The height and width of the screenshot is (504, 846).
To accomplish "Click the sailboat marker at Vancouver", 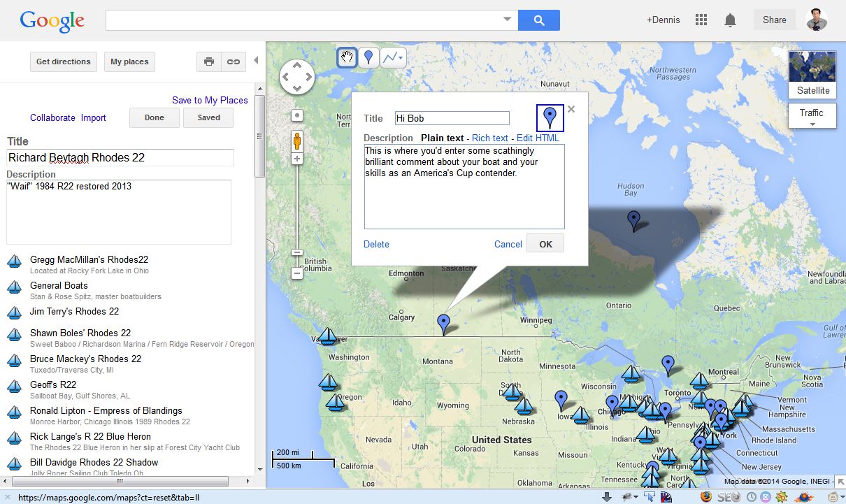I will coord(329,336).
